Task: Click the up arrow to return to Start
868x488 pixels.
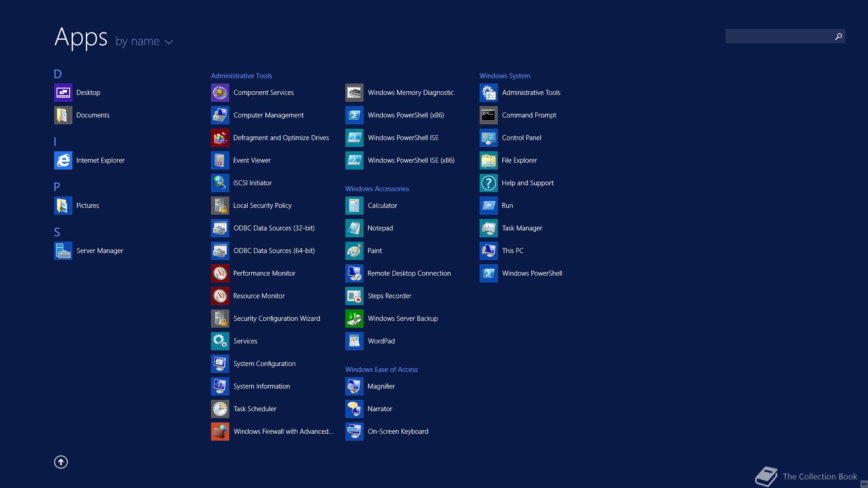Action: pyautogui.click(x=61, y=462)
